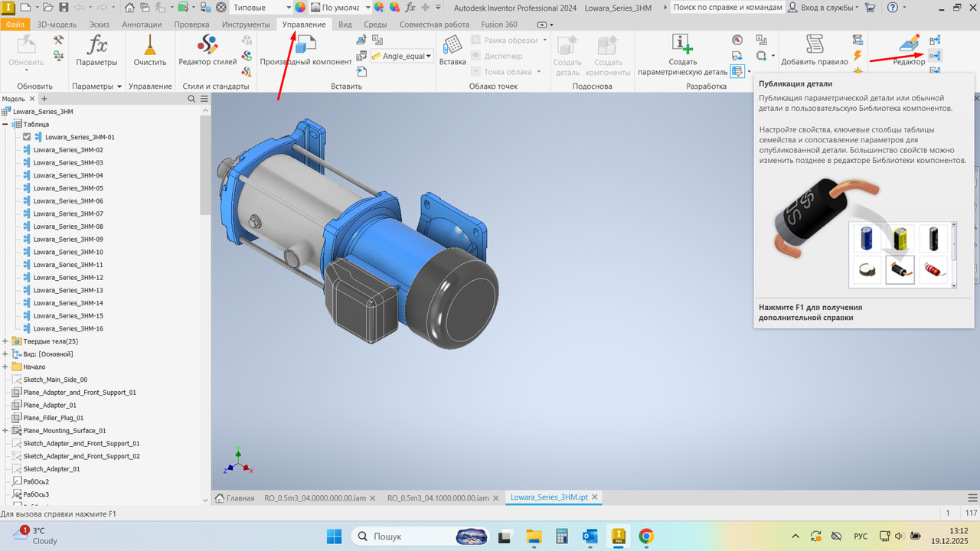Close the Lowara_Series_3HM.ipt document tab
Image resolution: width=980 pixels, height=551 pixels.
pyautogui.click(x=595, y=497)
